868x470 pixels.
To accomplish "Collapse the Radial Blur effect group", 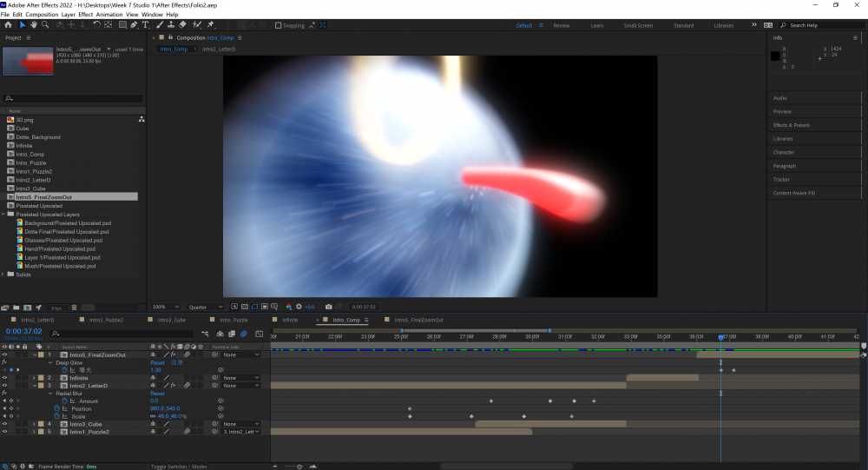I will tap(50, 394).
